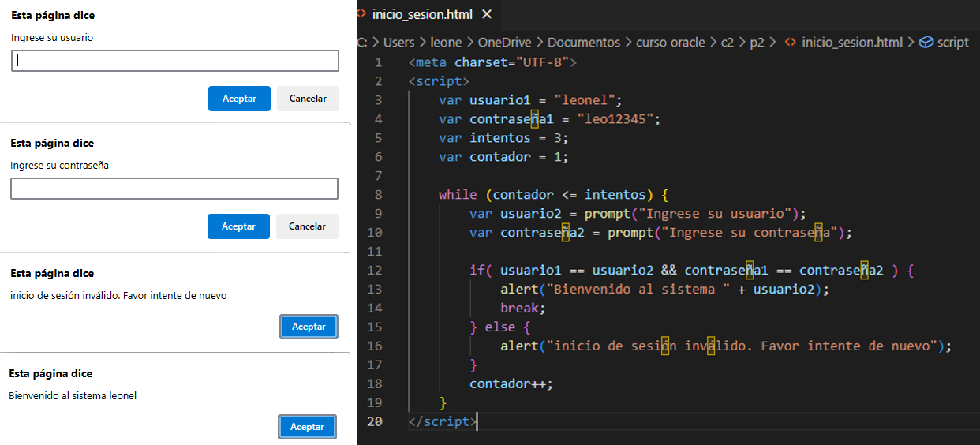Close the inicio_sesion.html editor tab

point(486,14)
